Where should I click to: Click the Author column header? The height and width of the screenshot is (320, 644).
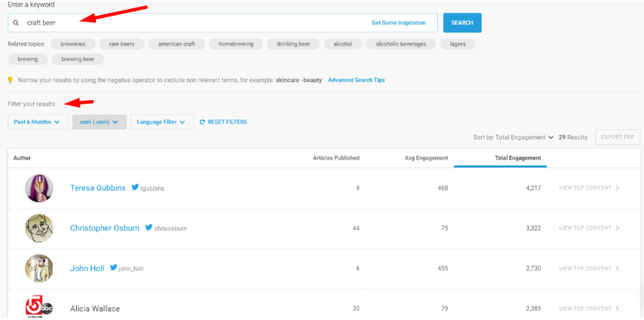22,158
